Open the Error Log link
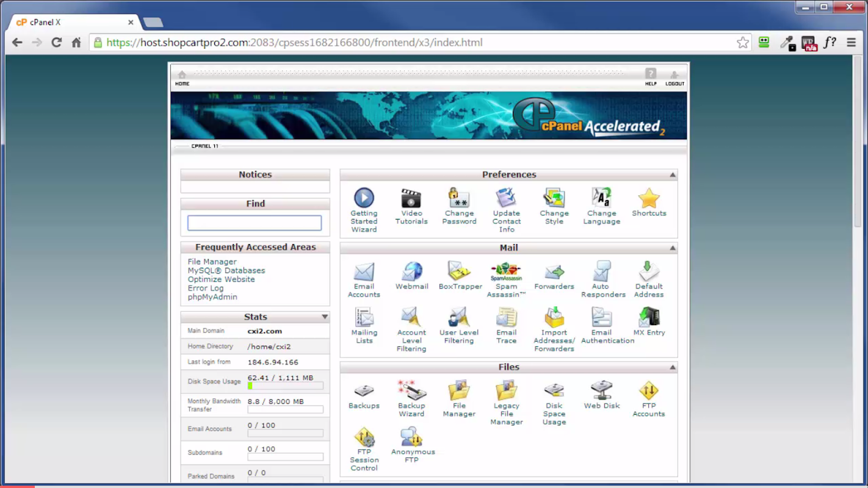Image resolution: width=868 pixels, height=488 pixels. tap(206, 288)
